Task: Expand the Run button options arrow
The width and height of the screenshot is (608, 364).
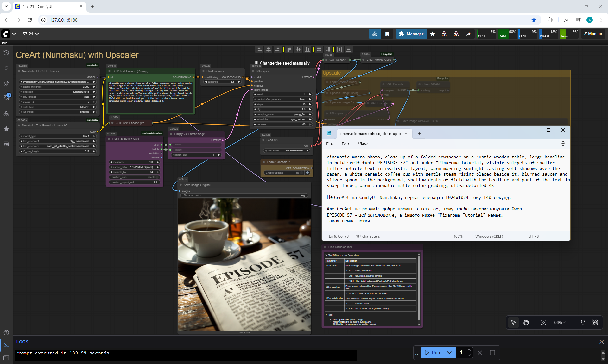Action: tap(449, 352)
